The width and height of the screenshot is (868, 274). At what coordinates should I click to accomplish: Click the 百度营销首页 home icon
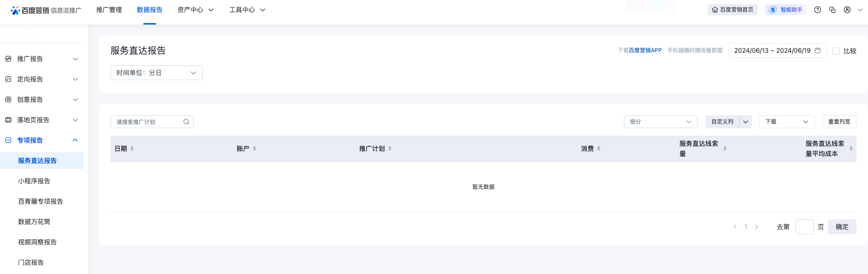click(715, 10)
